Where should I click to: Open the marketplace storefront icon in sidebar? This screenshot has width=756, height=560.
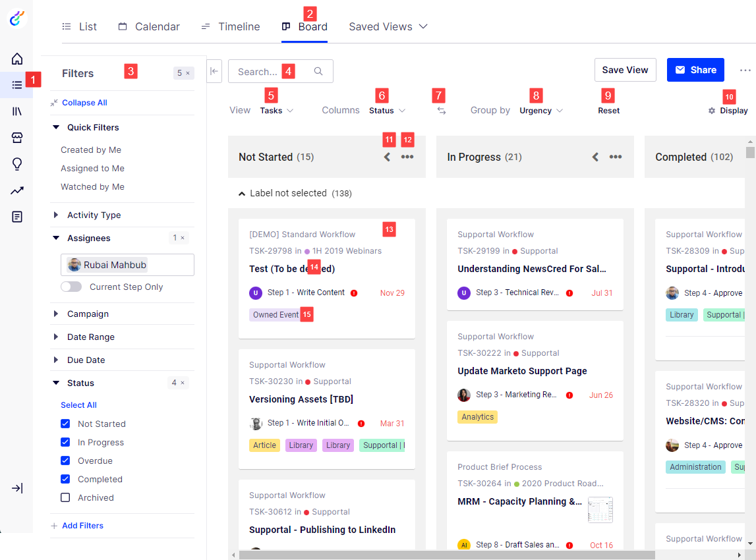coord(17,138)
